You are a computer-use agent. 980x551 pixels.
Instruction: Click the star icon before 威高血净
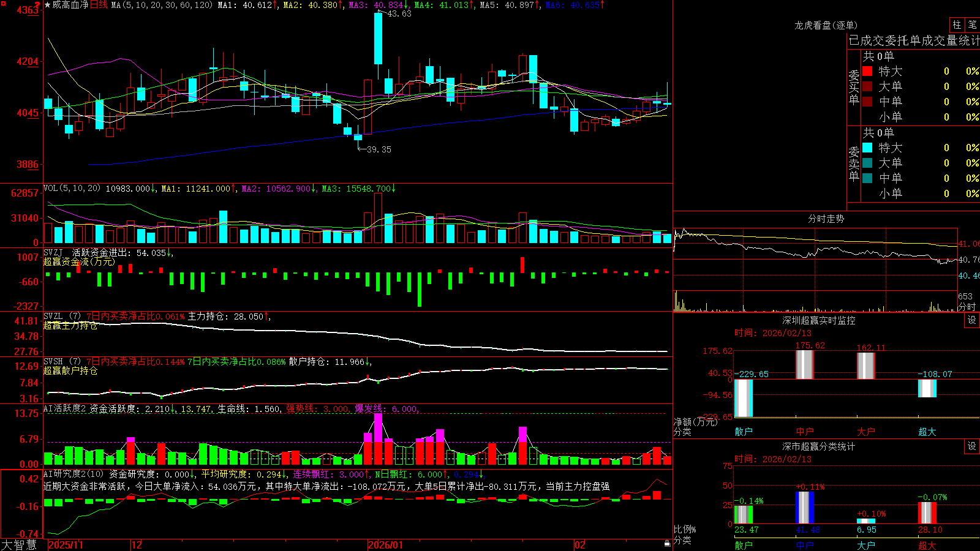(48, 5)
